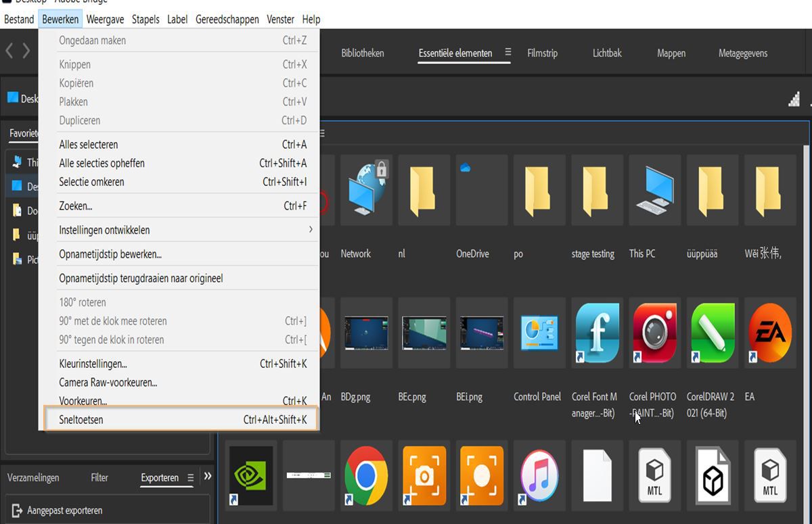The height and width of the screenshot is (524, 812).
Task: Open the Bestand menu
Action: [x=19, y=19]
